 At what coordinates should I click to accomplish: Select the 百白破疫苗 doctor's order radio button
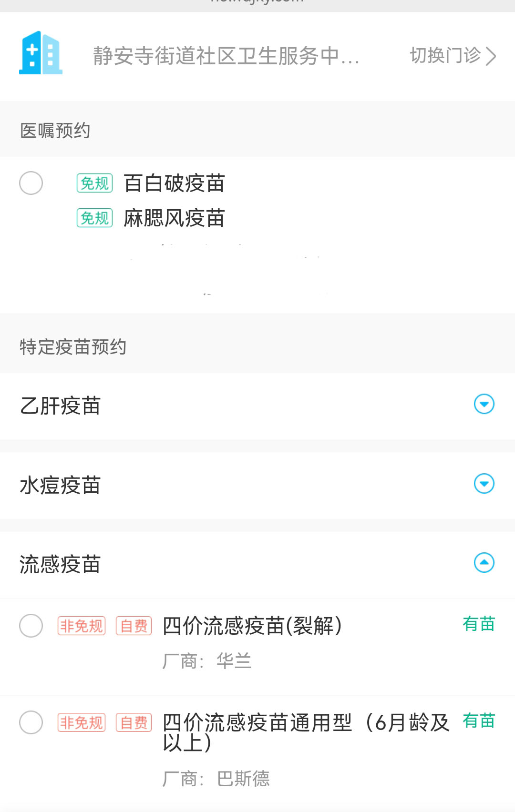[x=31, y=183]
